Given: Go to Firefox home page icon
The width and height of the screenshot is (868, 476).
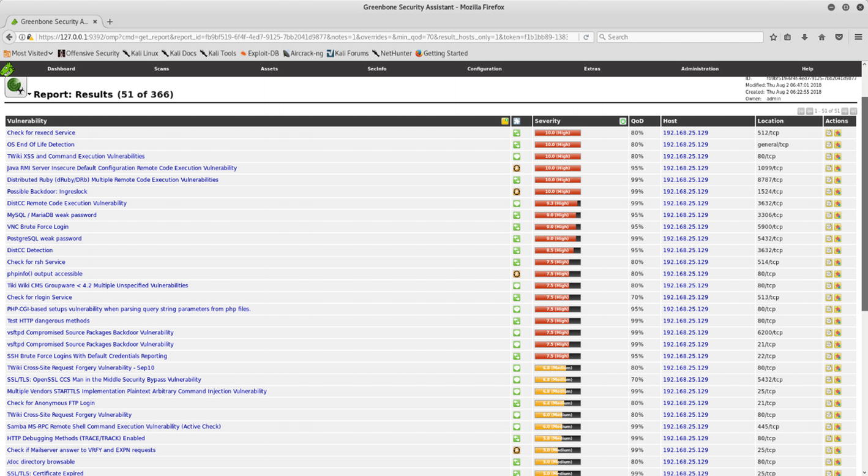Looking at the screenshot, I should click(821, 37).
